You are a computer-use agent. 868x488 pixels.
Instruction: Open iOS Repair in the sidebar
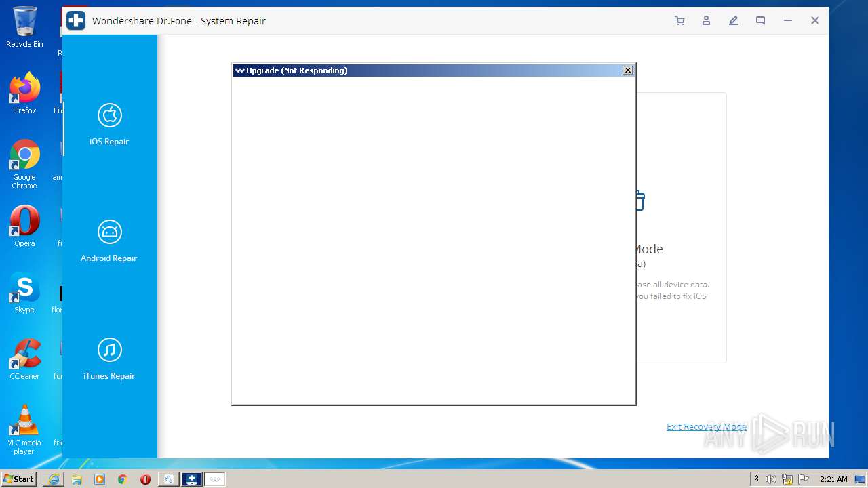coord(109,125)
